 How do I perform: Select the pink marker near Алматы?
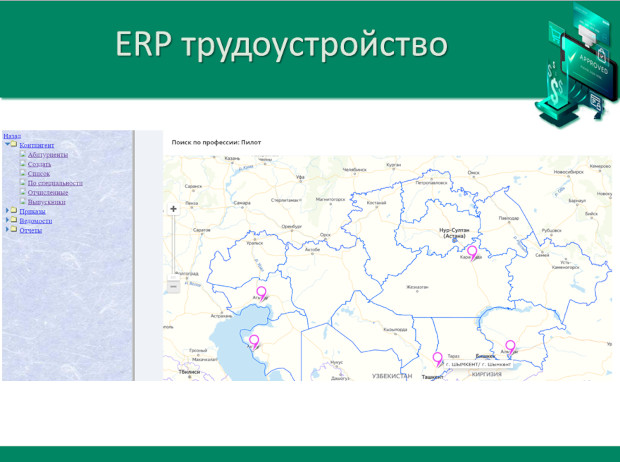pos(510,347)
